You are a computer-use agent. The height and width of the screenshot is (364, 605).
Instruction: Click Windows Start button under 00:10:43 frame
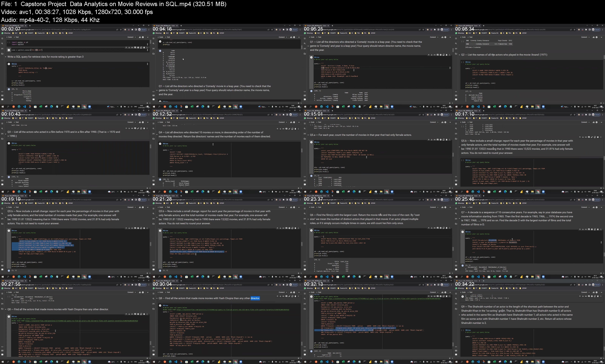coord(2,192)
